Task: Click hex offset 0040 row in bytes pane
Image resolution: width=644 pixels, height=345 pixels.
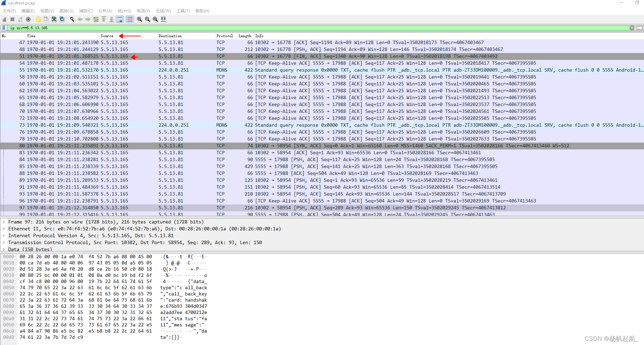Action: [9, 281]
